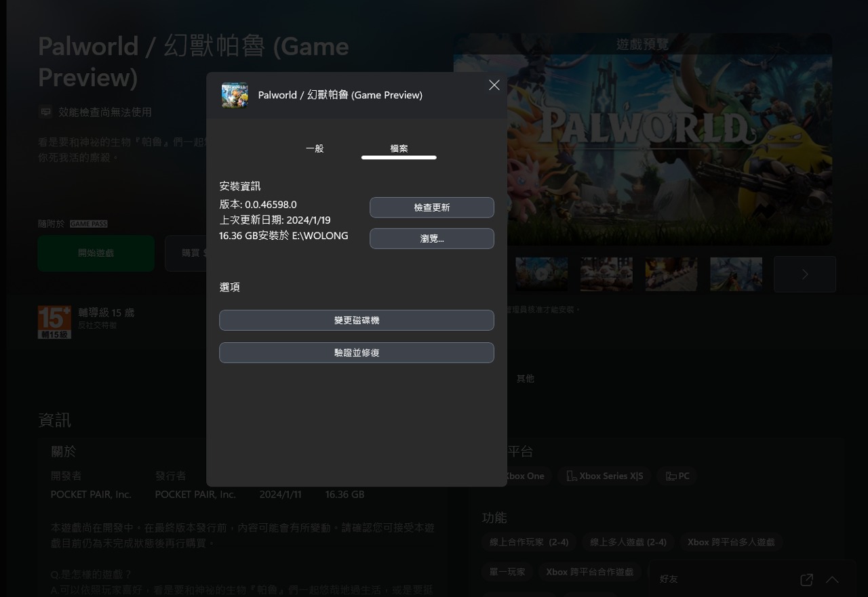Select the PC platform tag
This screenshot has width=868, height=597.
tap(677, 476)
